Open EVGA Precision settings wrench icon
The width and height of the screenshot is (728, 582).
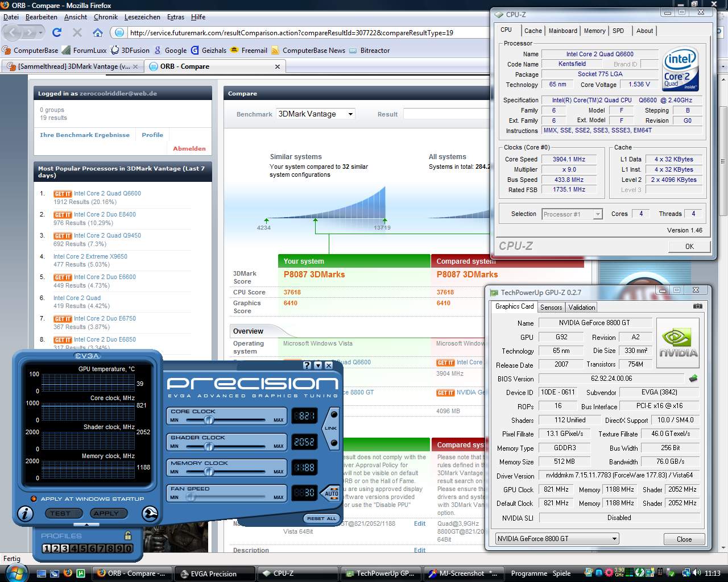(x=150, y=514)
